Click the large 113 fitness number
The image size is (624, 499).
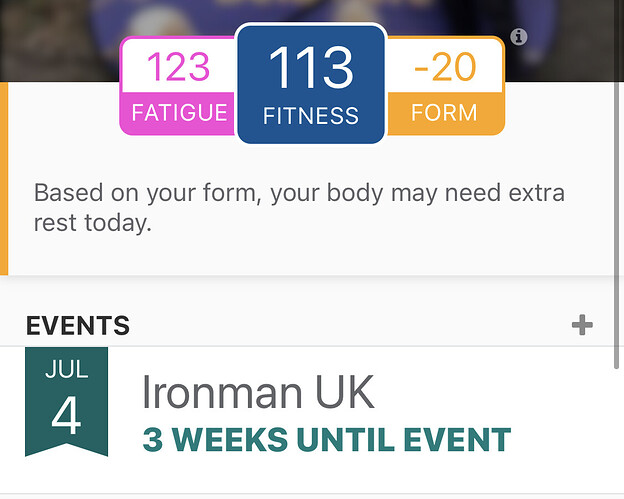(x=311, y=67)
